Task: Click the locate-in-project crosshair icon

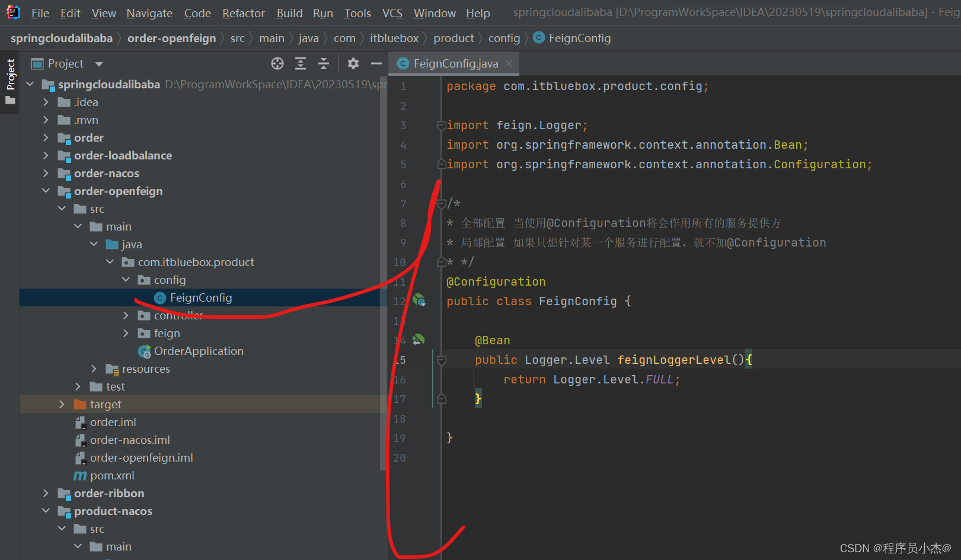Action: pos(277,63)
